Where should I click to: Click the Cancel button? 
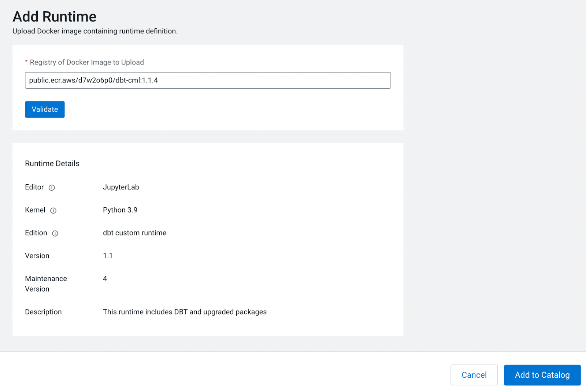[x=474, y=375]
